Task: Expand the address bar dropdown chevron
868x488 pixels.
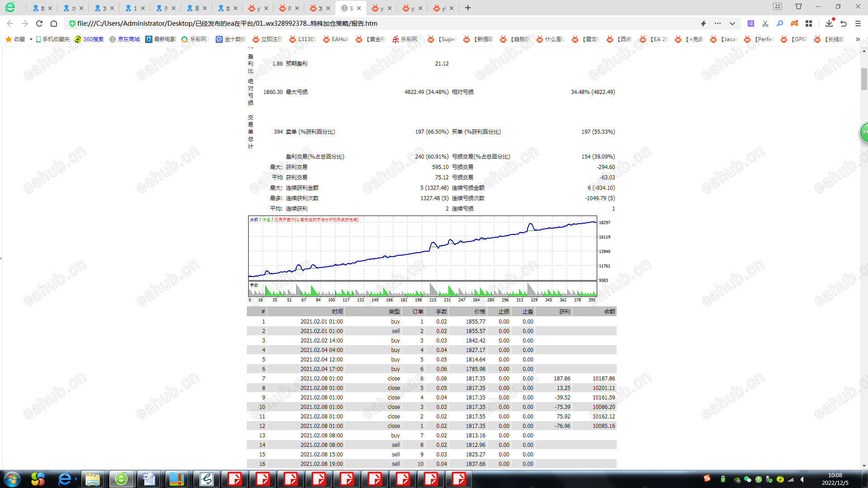Action: pos(732,23)
